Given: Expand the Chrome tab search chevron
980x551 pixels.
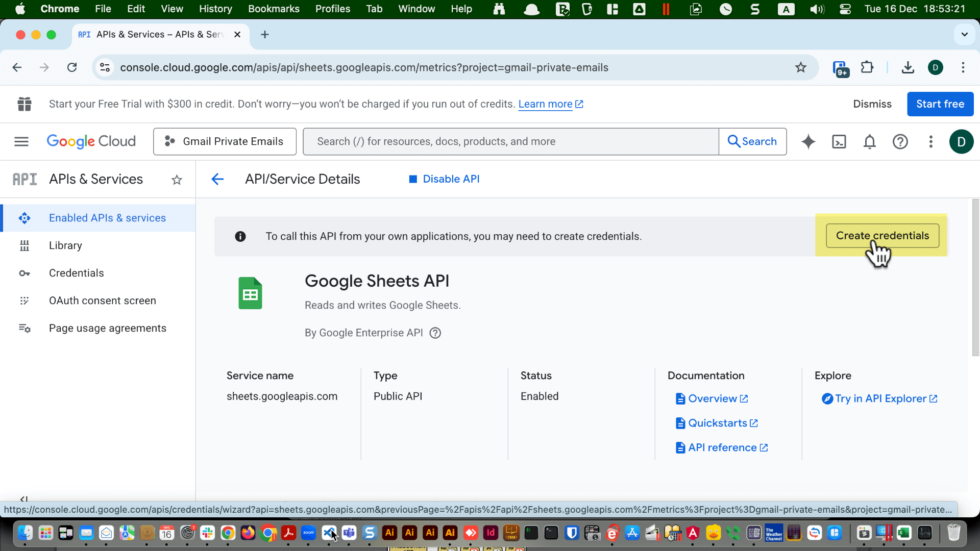Looking at the screenshot, I should (x=964, y=34).
